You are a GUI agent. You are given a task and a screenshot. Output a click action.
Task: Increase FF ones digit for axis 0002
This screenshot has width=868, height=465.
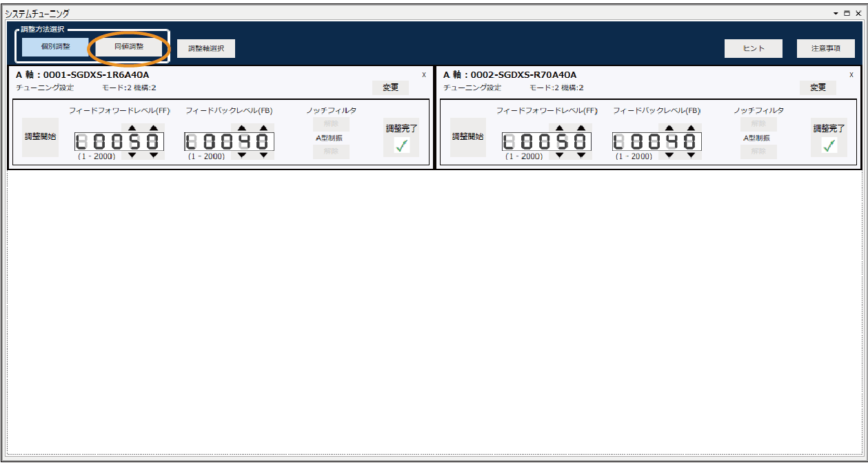tap(581, 128)
